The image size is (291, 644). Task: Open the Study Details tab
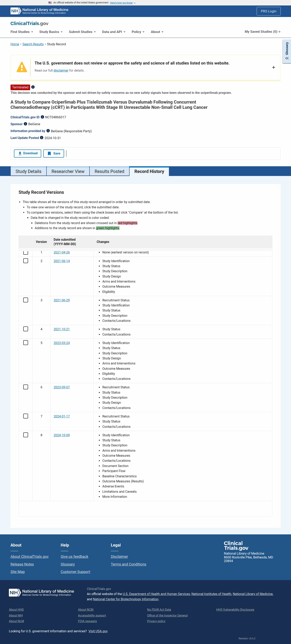[x=28, y=171]
